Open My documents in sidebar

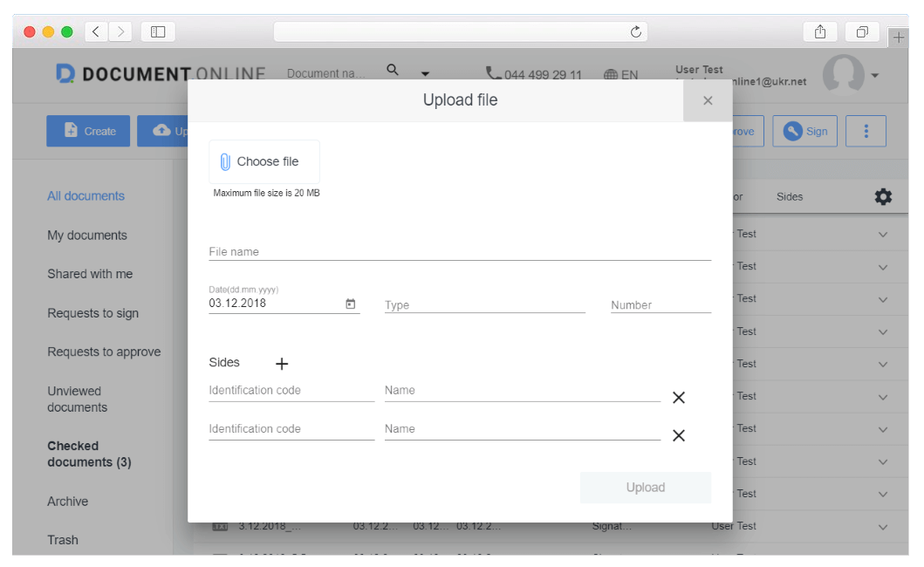coord(87,236)
